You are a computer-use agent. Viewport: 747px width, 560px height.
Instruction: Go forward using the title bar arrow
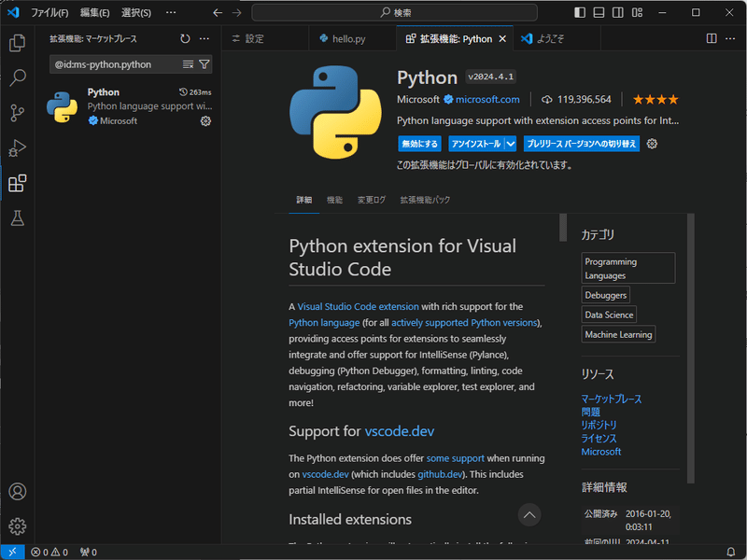(x=237, y=13)
